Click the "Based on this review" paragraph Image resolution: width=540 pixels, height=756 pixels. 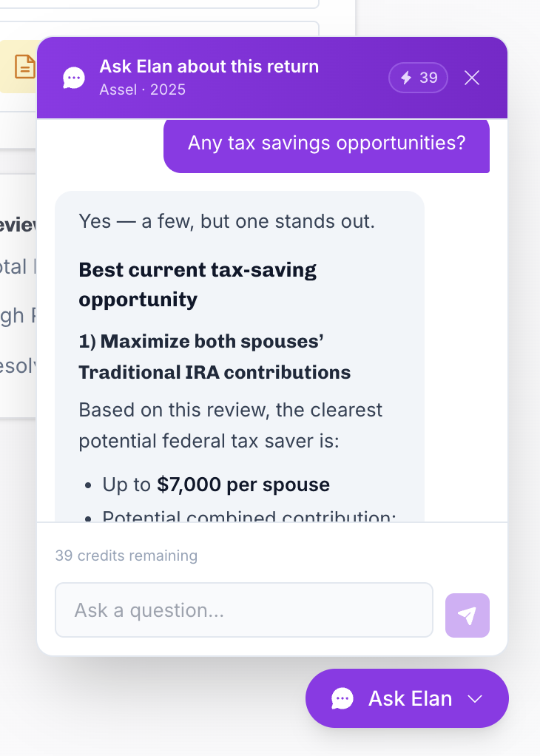[231, 425]
